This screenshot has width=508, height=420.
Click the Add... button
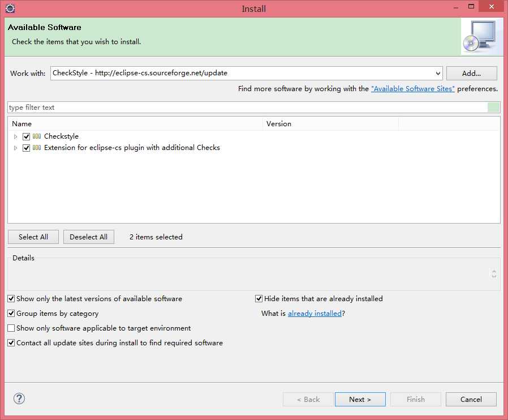(x=471, y=73)
